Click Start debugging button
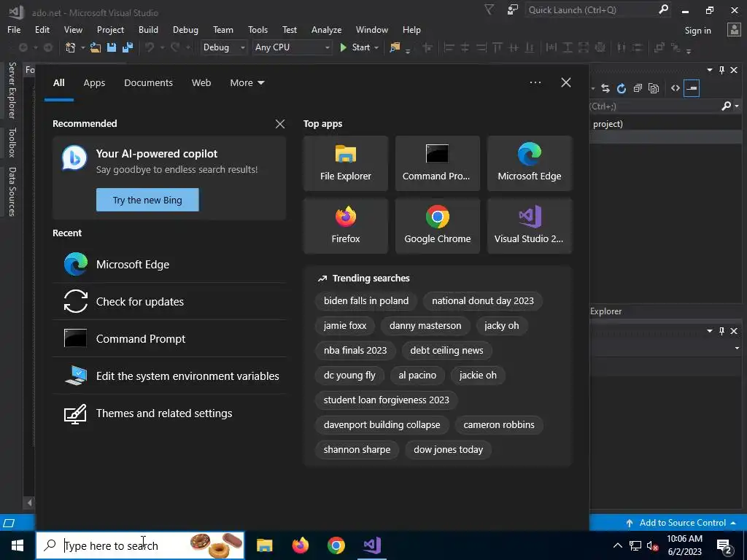747x560 pixels. (x=355, y=47)
